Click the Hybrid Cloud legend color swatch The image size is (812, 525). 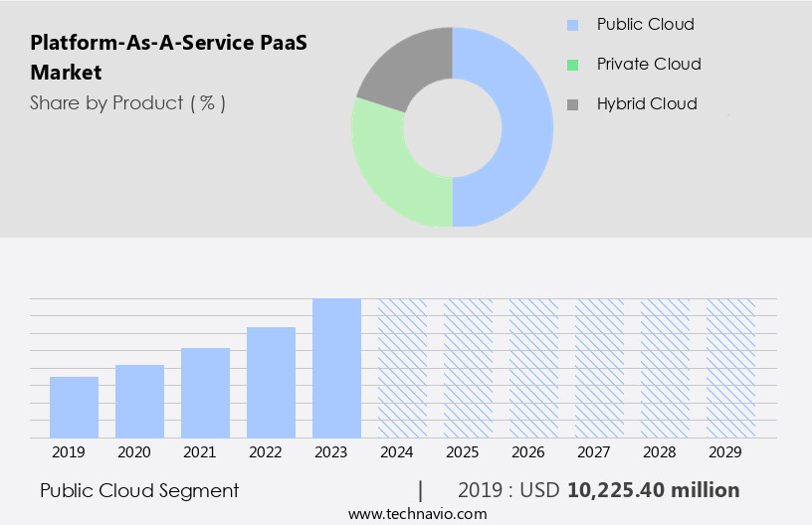pyautogui.click(x=572, y=104)
